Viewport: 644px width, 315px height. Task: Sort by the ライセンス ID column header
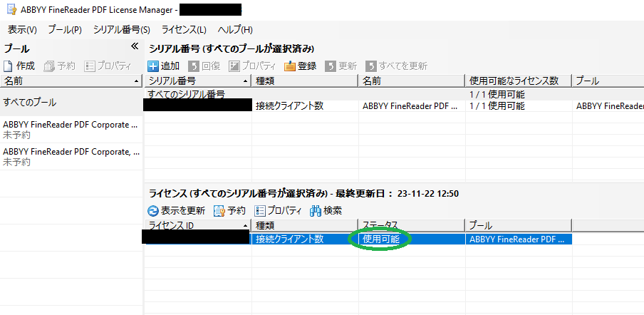coord(198,225)
